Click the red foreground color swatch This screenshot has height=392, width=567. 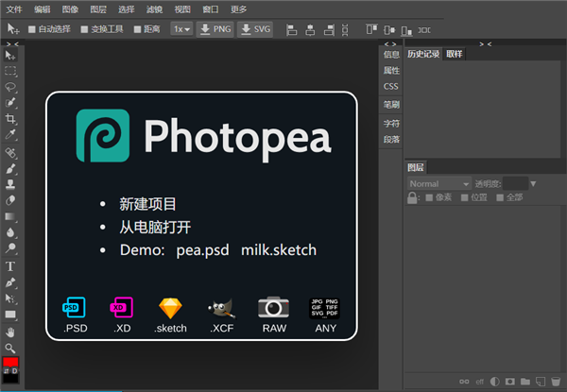coord(10,361)
